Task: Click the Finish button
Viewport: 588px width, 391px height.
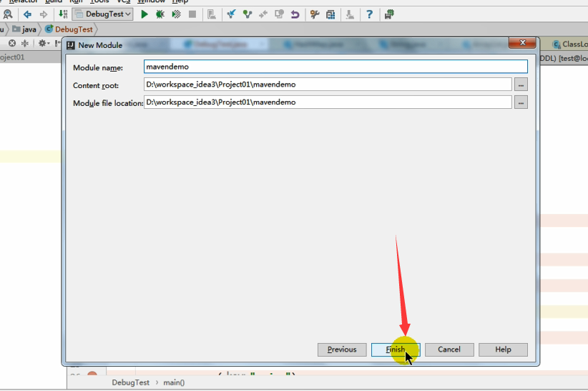Action: [396, 349]
